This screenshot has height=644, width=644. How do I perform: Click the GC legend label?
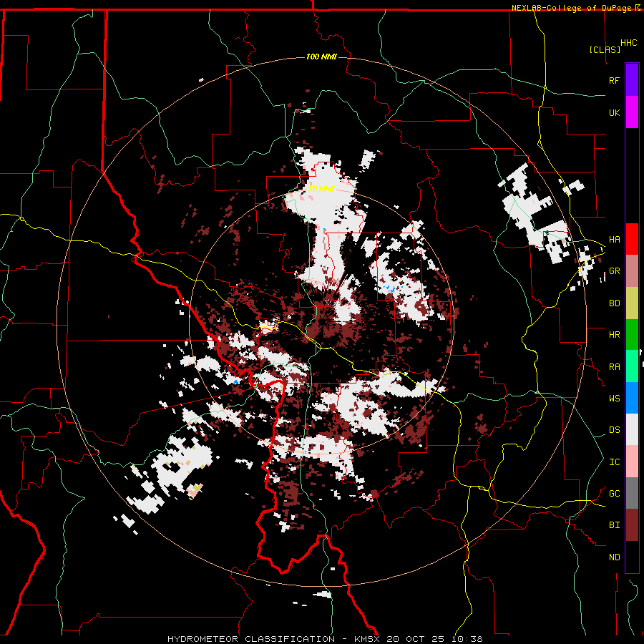pos(614,494)
